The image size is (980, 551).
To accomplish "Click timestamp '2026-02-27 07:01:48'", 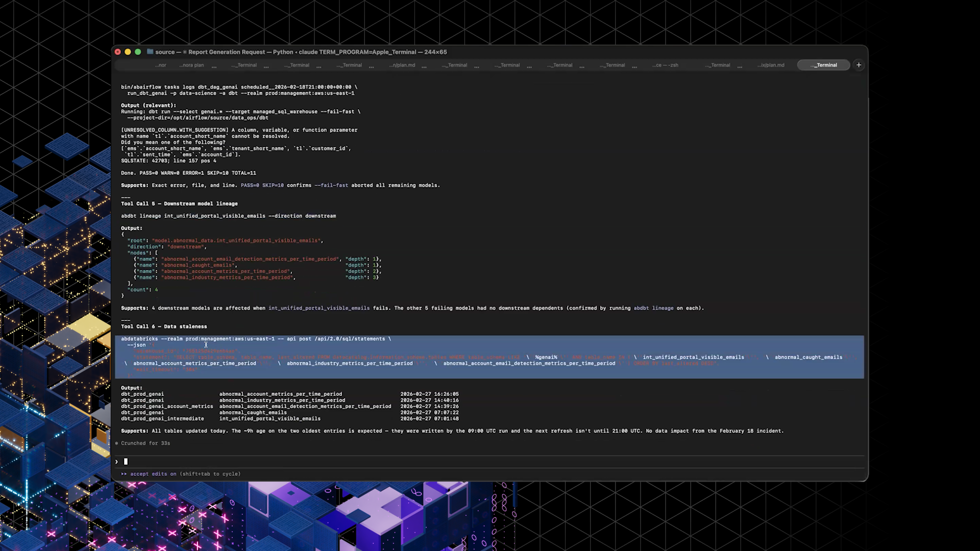I will (429, 419).
